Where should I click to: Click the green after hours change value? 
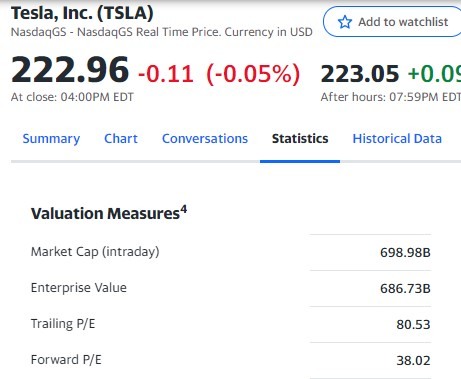point(434,74)
